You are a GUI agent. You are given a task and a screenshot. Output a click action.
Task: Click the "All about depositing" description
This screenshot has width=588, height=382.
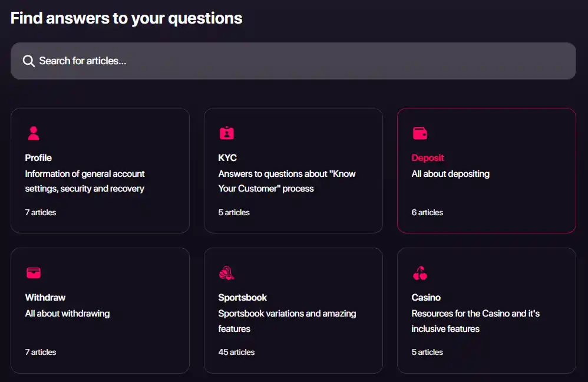[x=450, y=174]
